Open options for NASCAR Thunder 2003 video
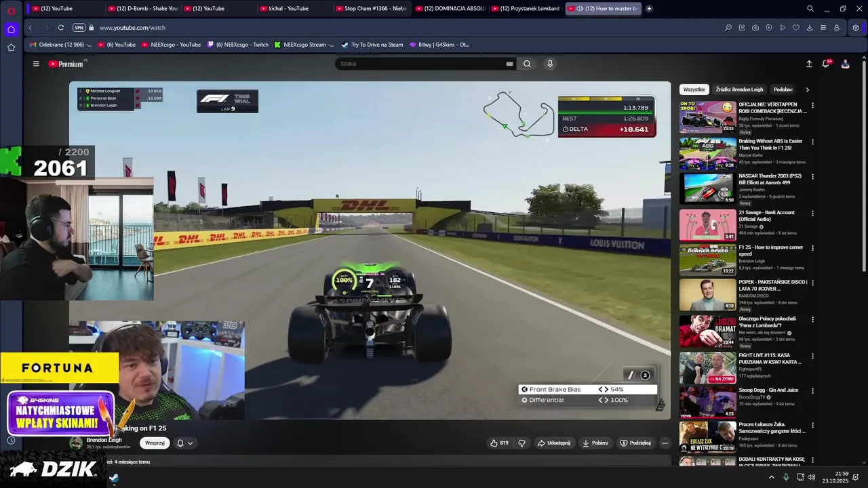 tap(812, 178)
